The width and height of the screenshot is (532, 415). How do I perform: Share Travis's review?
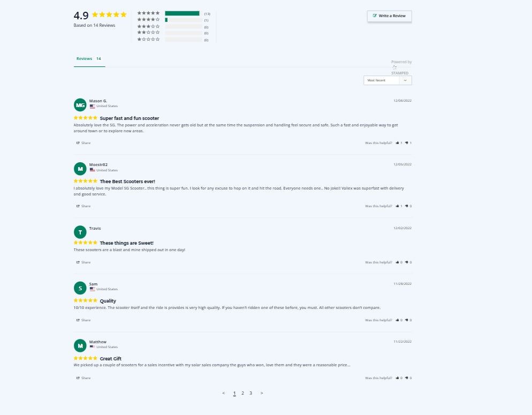tap(83, 262)
